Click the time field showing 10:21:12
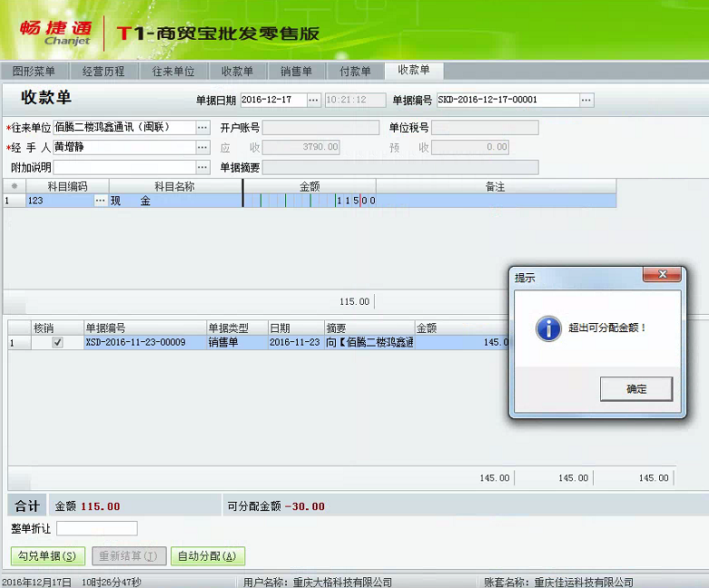 (355, 100)
